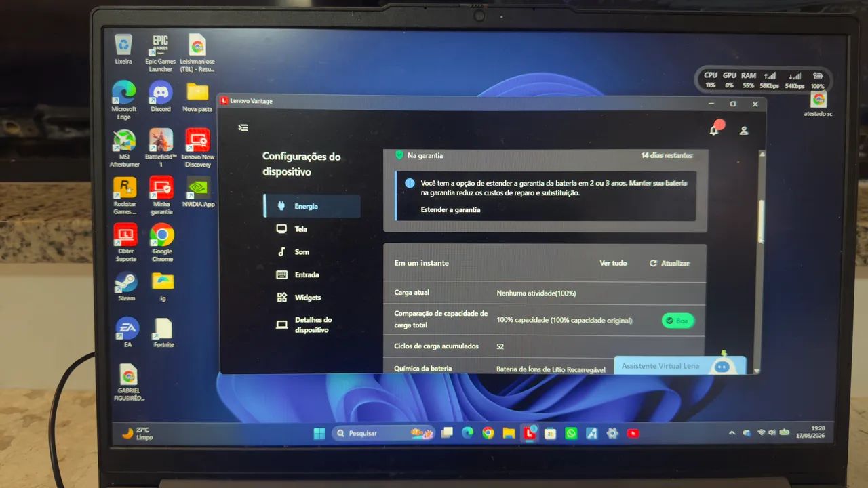
Task: Open the Assistente Virtual Lena chat
Action: [679, 366]
